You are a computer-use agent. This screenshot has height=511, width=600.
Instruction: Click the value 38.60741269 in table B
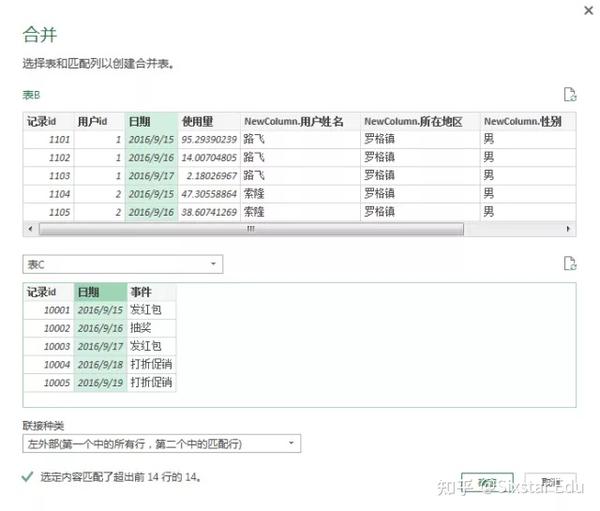209,212
